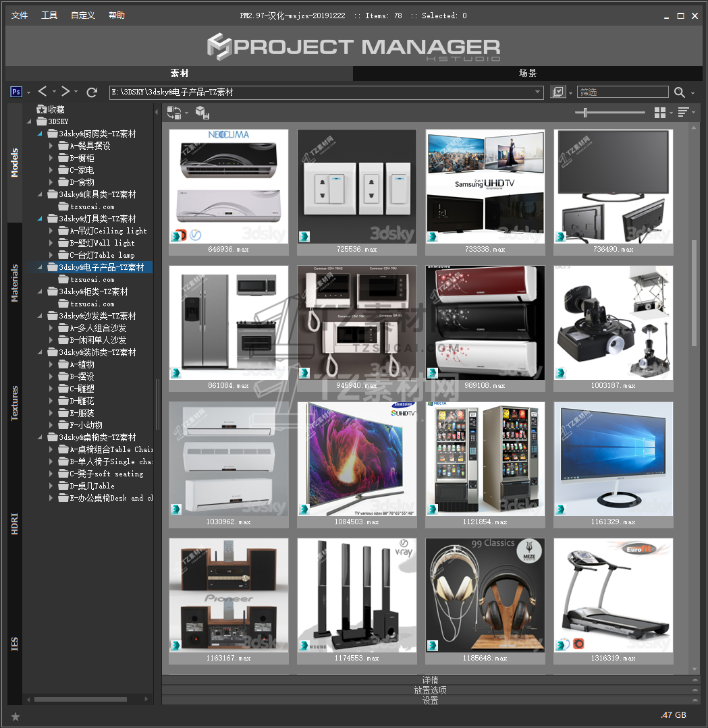Click the Photoshop editor icon in toolbar

pos(16,92)
